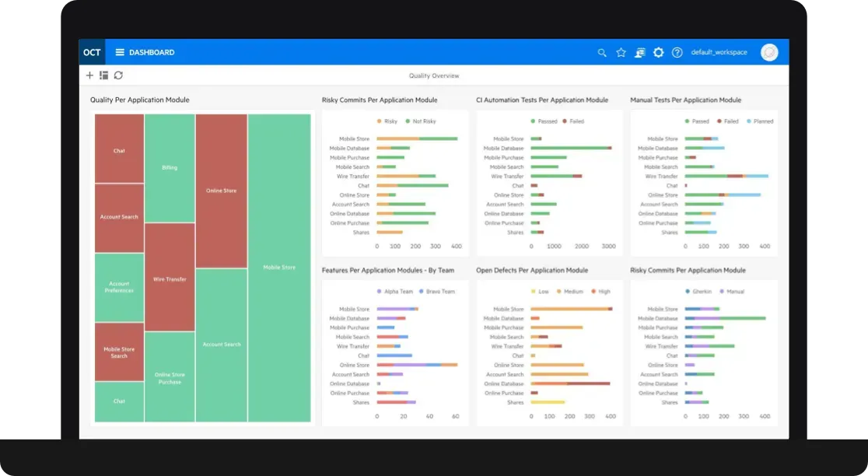Image resolution: width=868 pixels, height=476 pixels.
Task: Select the red Chat treemap tile
Action: pyautogui.click(x=119, y=149)
